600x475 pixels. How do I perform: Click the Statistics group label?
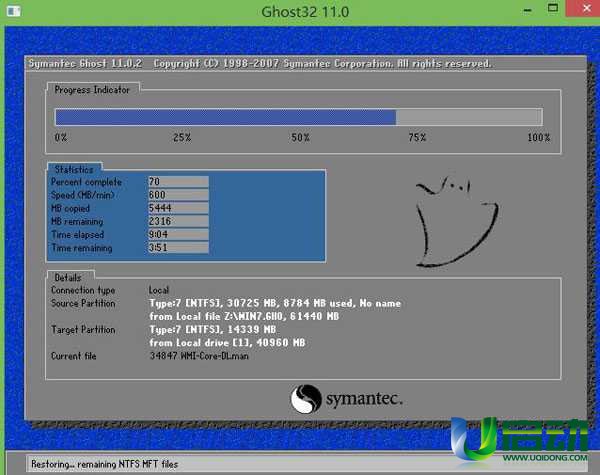(x=74, y=169)
